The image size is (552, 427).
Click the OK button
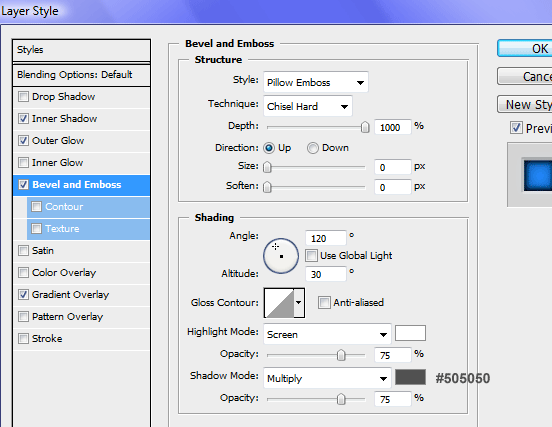tap(525, 48)
